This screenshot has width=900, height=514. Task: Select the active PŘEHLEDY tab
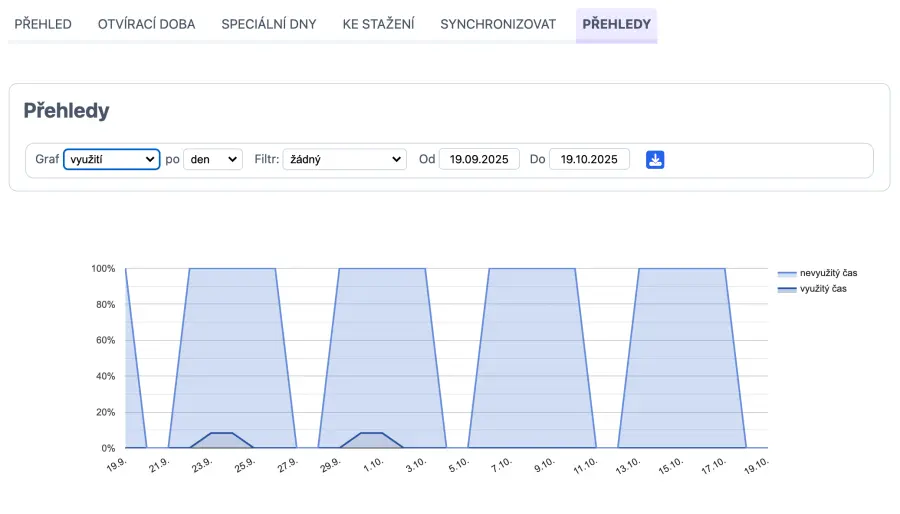pyautogui.click(x=616, y=24)
